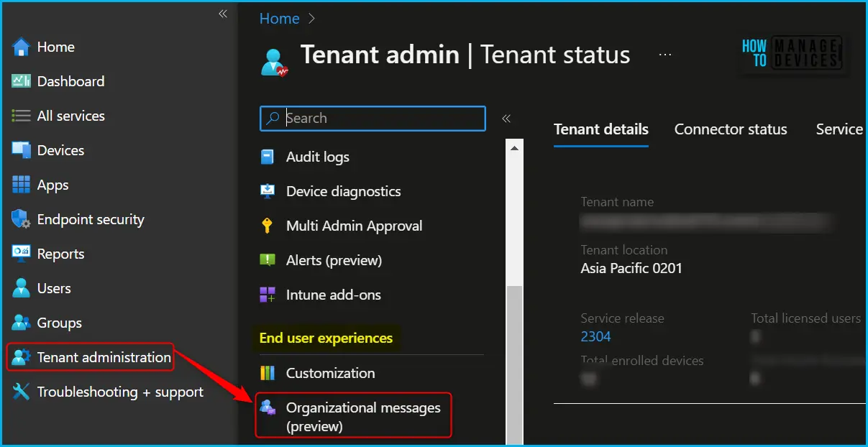This screenshot has height=447, width=868.
Task: Click the Troubleshooting wrench icon
Action: (x=21, y=392)
